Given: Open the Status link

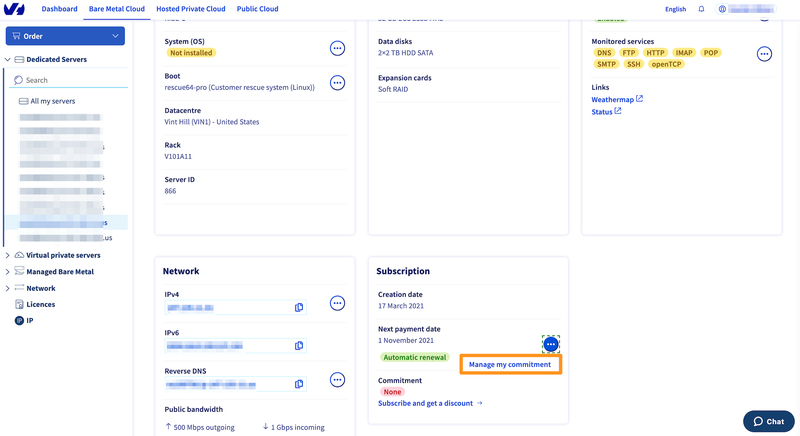Looking at the screenshot, I should pyautogui.click(x=602, y=112).
